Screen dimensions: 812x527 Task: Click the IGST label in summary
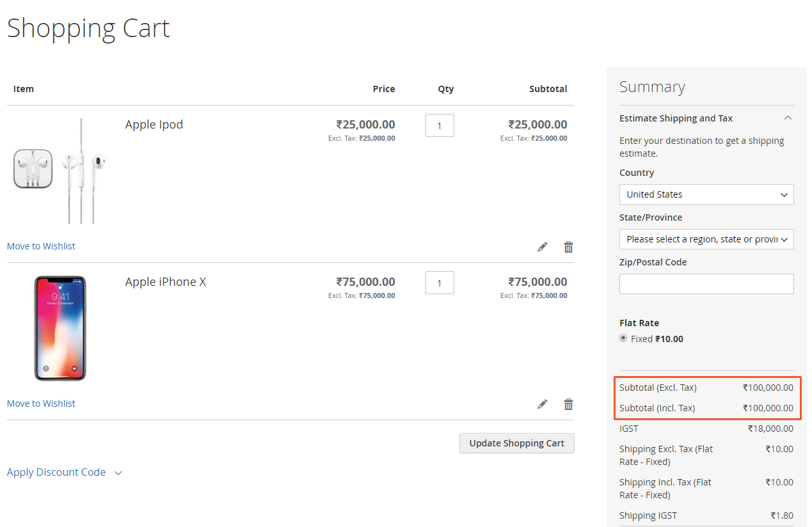pos(629,429)
